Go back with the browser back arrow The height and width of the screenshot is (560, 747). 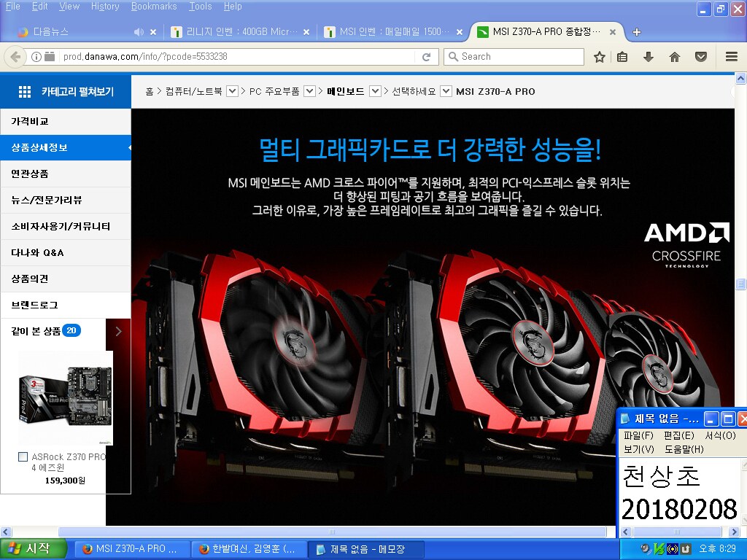(15, 57)
